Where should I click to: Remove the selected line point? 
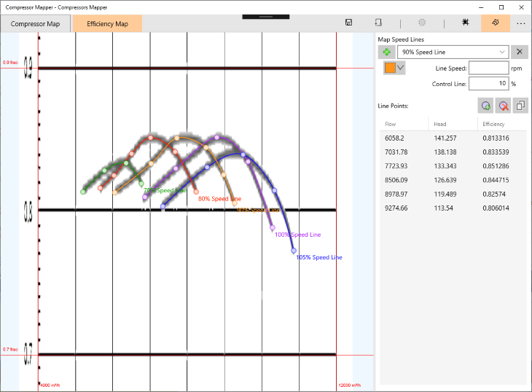503,106
